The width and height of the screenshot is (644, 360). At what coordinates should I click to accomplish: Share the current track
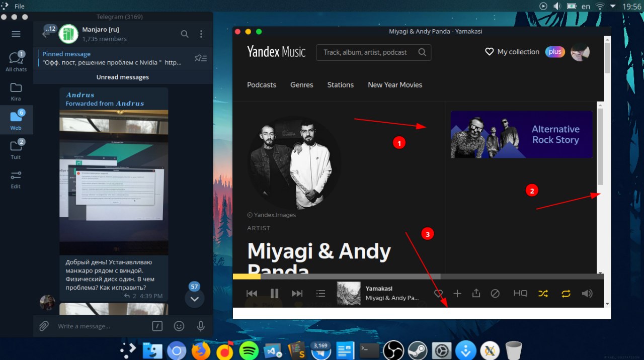pos(476,293)
